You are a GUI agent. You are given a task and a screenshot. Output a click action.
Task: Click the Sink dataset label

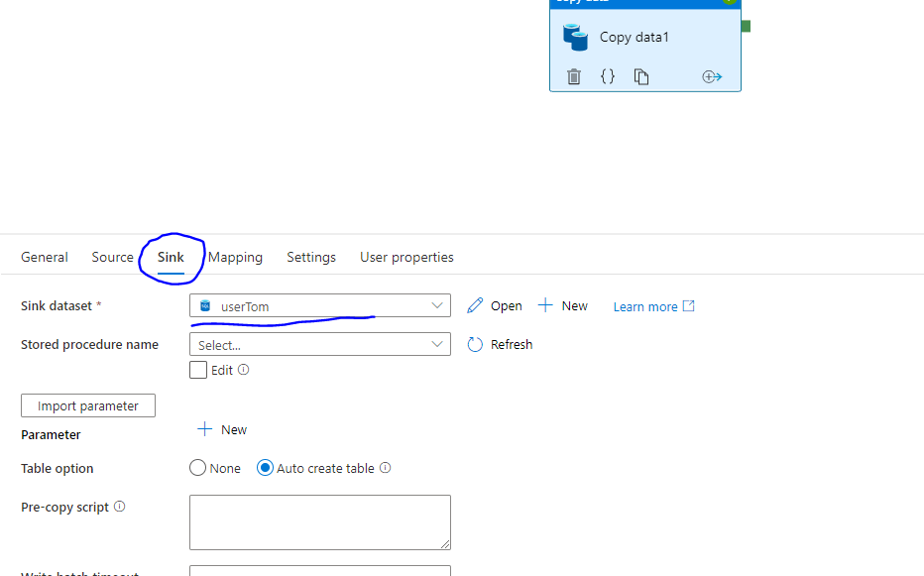pos(56,306)
